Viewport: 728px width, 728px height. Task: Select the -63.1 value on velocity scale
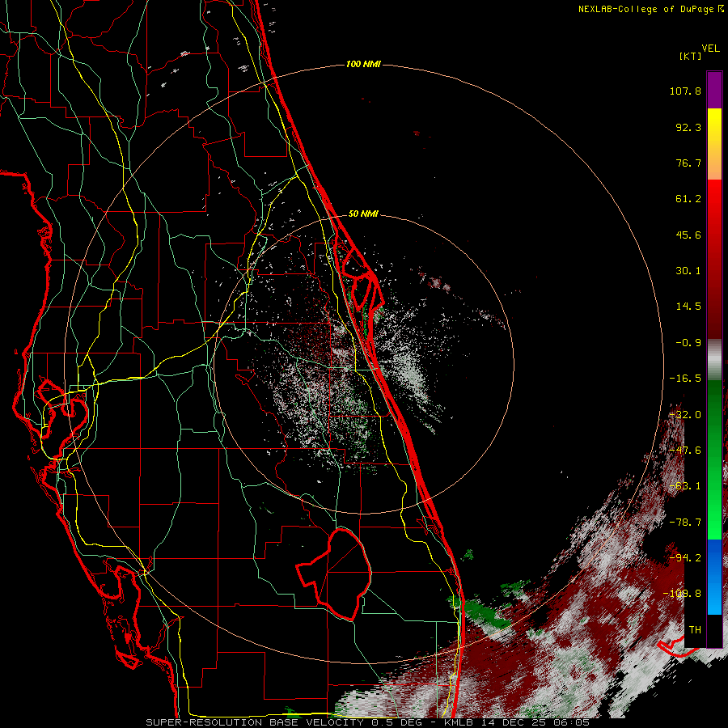tap(685, 486)
